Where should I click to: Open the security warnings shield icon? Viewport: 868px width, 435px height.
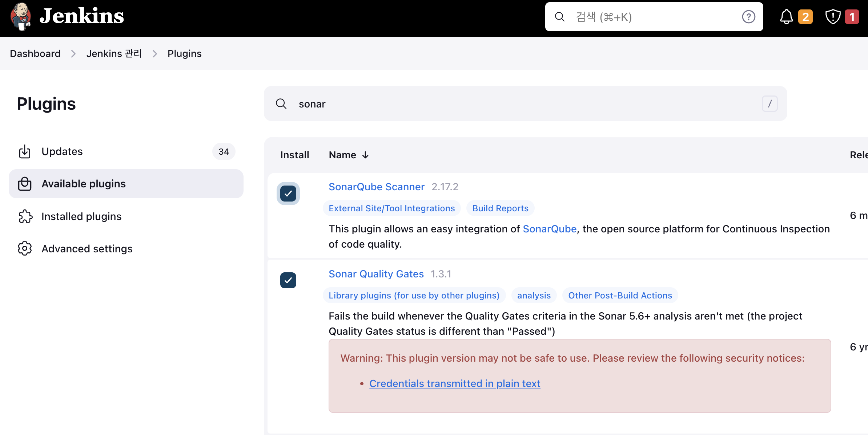[832, 16]
